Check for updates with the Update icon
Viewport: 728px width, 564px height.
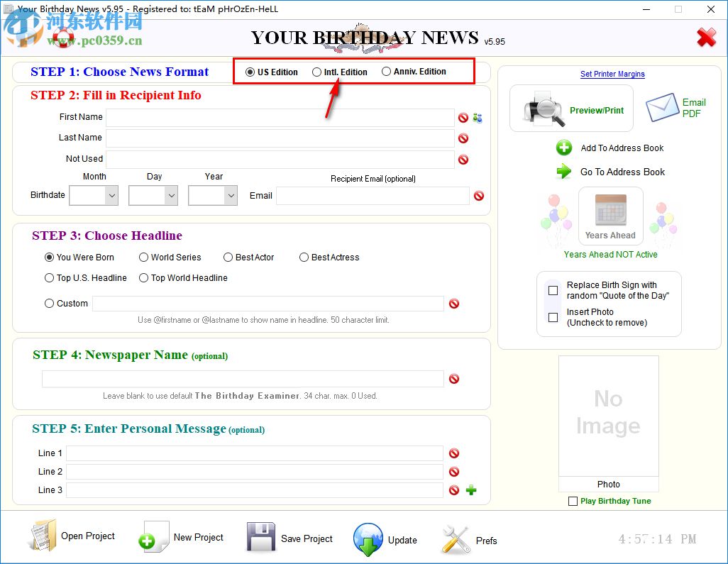[x=368, y=539]
